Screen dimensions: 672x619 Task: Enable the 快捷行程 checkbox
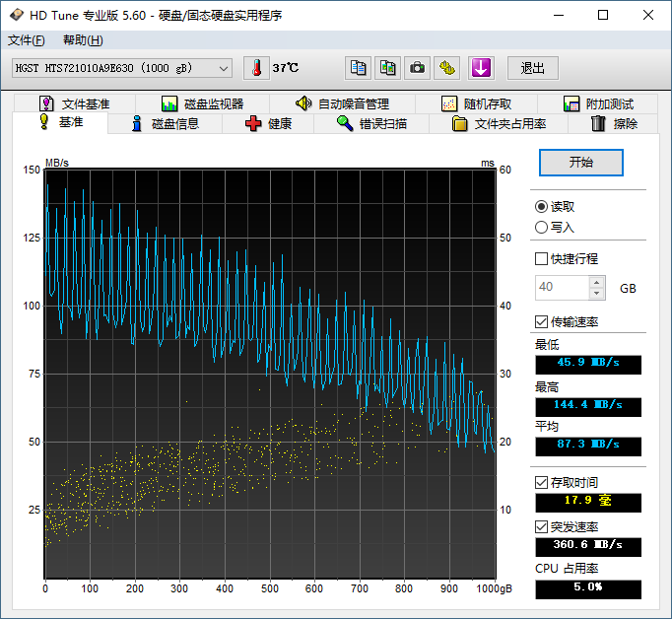coord(541,259)
